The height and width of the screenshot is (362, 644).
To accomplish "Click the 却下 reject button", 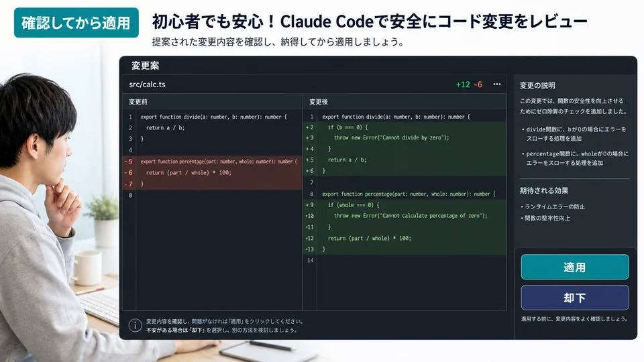I will click(x=575, y=298).
